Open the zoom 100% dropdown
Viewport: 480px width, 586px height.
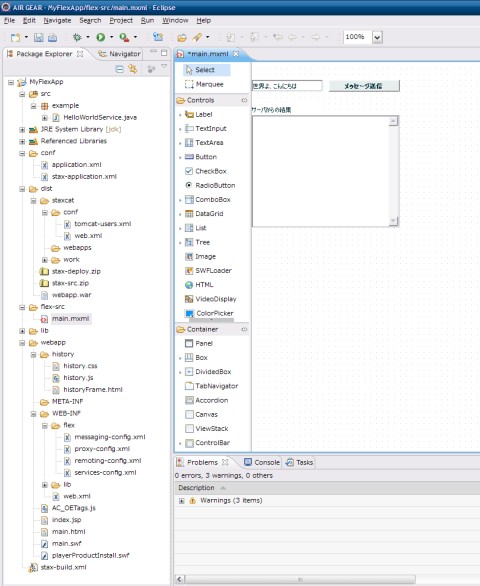pyautogui.click(x=377, y=37)
